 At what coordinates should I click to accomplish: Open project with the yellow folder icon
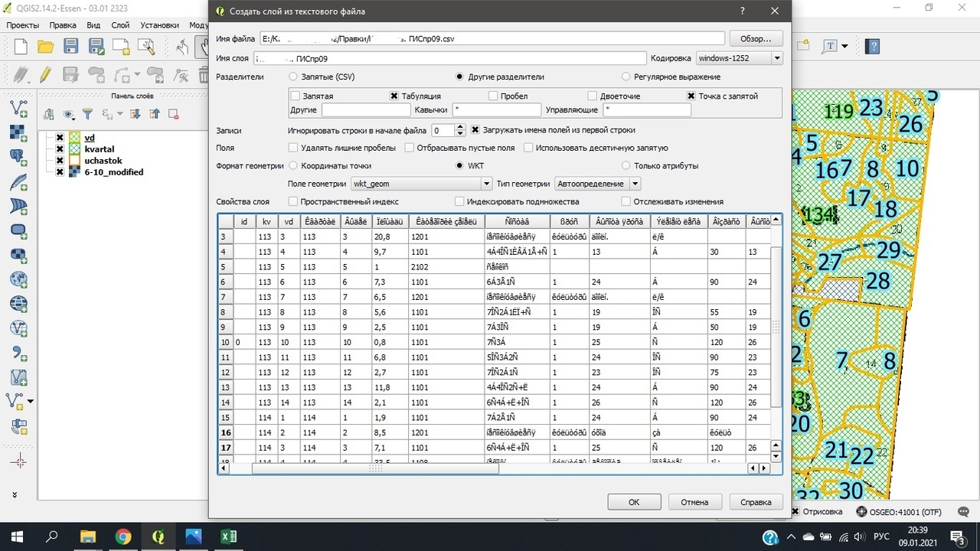45,47
